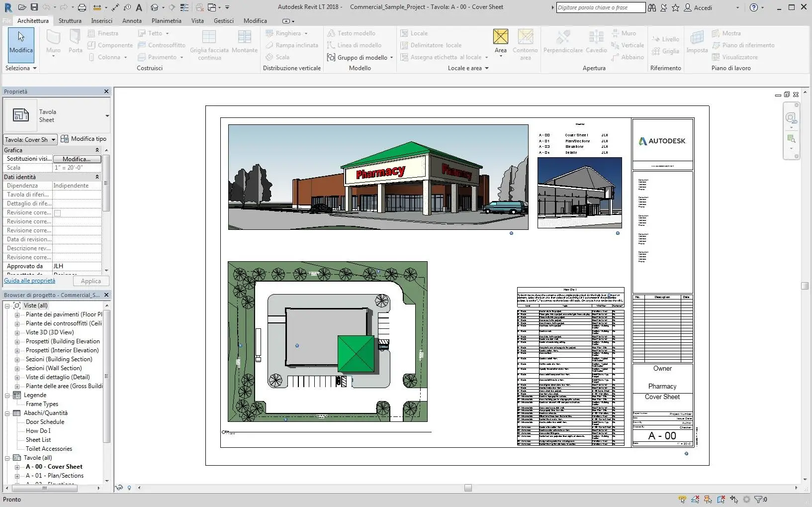Click the favorites star icon in the title bar
The image size is (812, 507).
tap(675, 7)
